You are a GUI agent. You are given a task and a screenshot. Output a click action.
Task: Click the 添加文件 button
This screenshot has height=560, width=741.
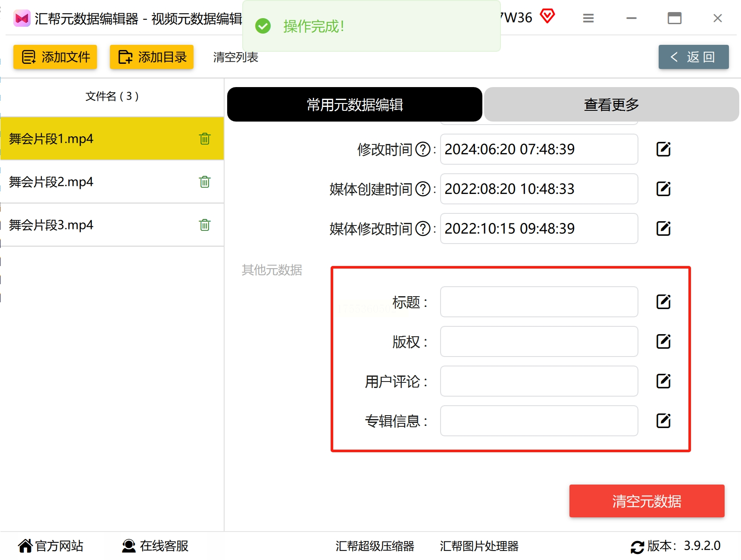pyautogui.click(x=55, y=57)
